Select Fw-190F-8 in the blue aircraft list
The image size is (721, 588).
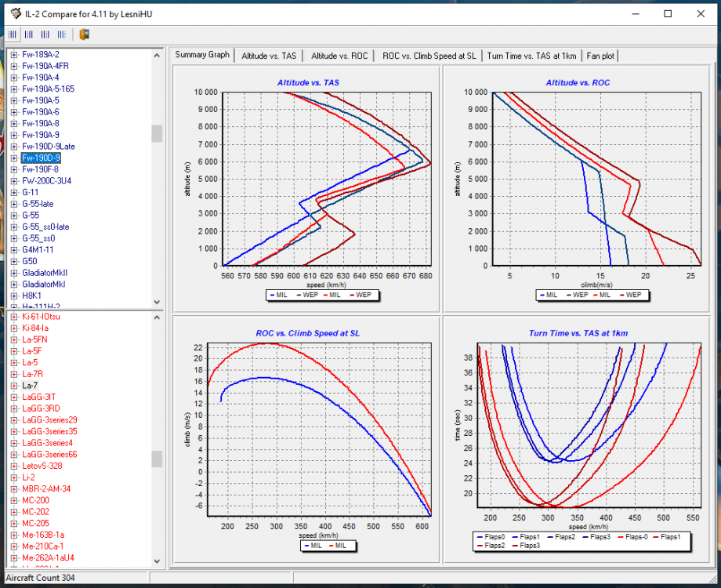point(41,169)
